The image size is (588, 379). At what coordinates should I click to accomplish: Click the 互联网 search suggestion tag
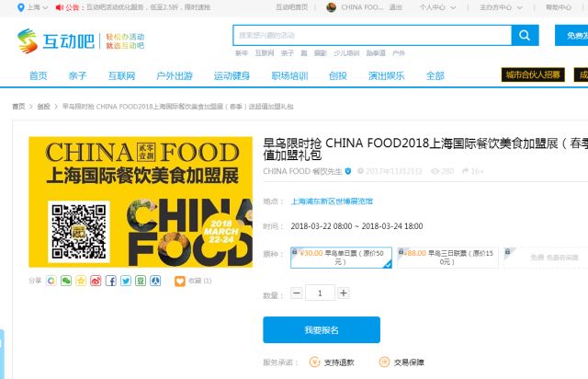coord(265,53)
